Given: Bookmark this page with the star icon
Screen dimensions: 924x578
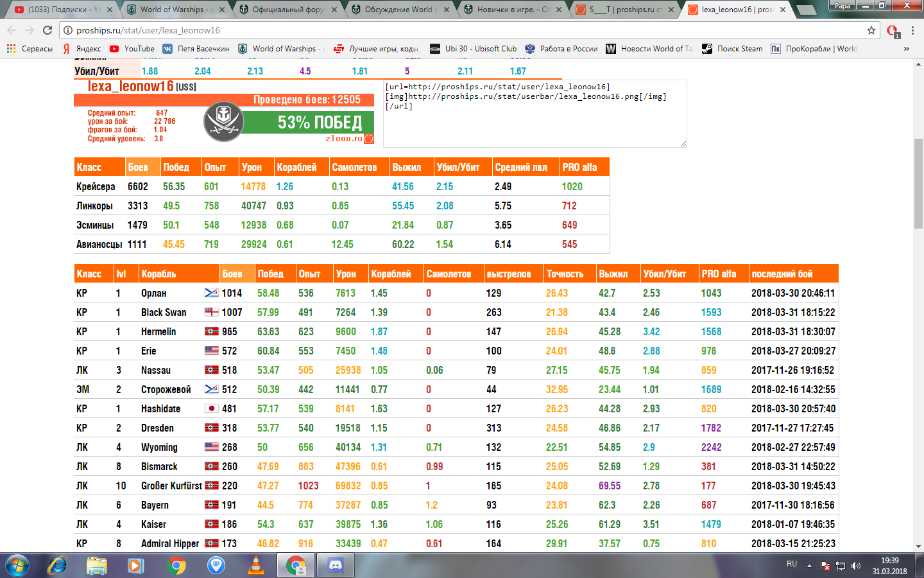Looking at the screenshot, I should (x=871, y=30).
